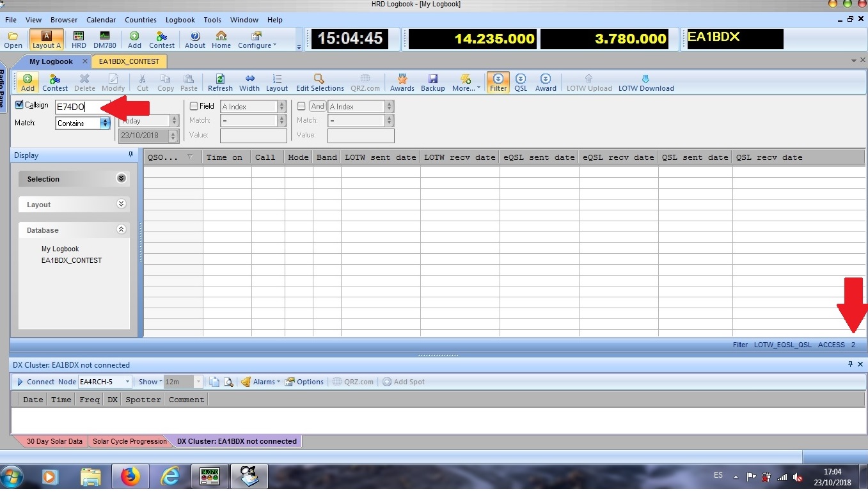Expand the Layout panel section
The width and height of the screenshot is (868, 493).
coord(121,204)
